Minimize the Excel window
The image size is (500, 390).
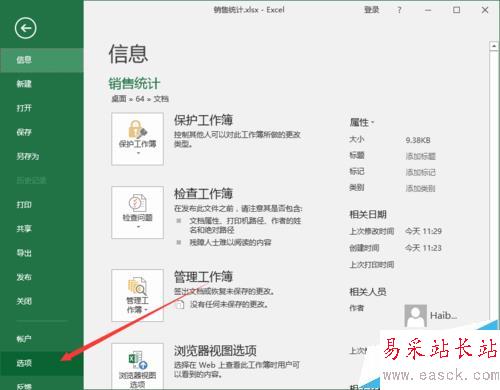428,10
